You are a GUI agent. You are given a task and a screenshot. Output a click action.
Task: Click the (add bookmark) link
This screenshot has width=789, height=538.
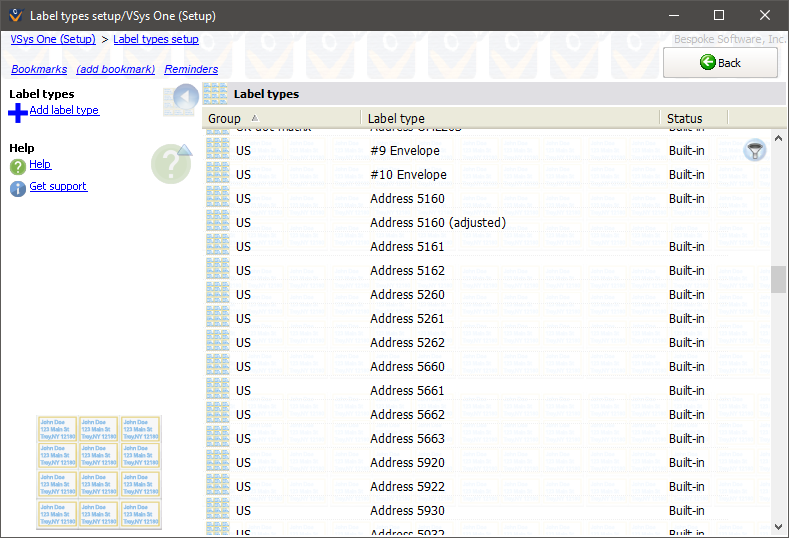point(115,70)
